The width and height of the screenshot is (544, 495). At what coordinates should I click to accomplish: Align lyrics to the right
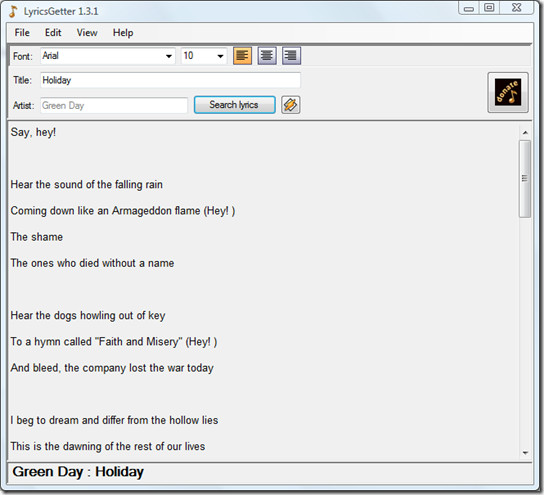(x=291, y=56)
